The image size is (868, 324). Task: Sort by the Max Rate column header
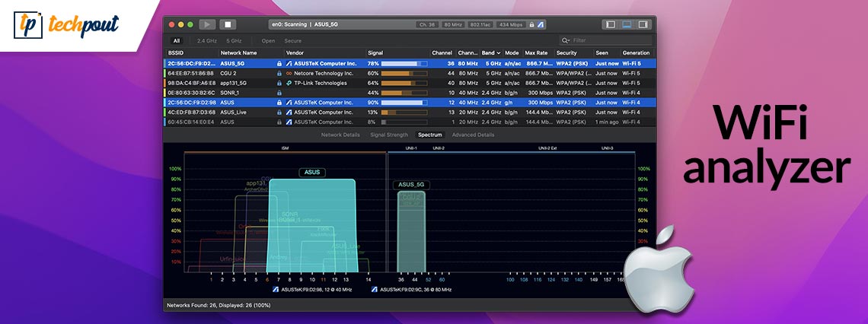point(536,53)
